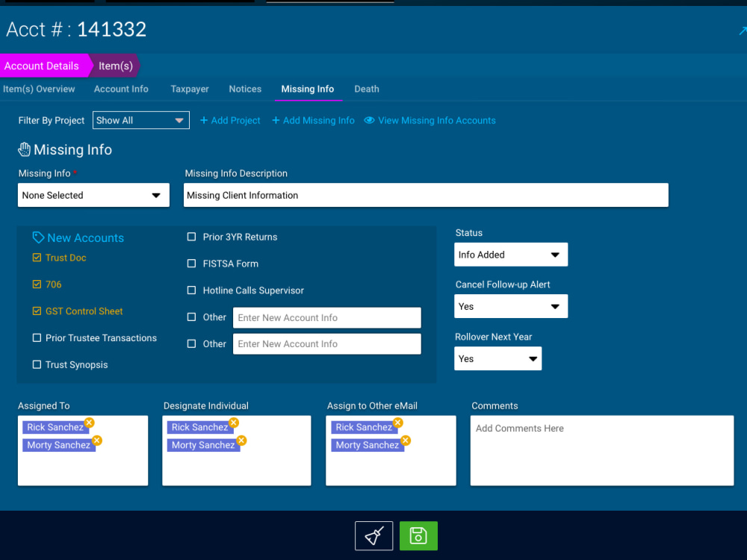Click the eye icon for View Missing Info Accounts

point(369,120)
